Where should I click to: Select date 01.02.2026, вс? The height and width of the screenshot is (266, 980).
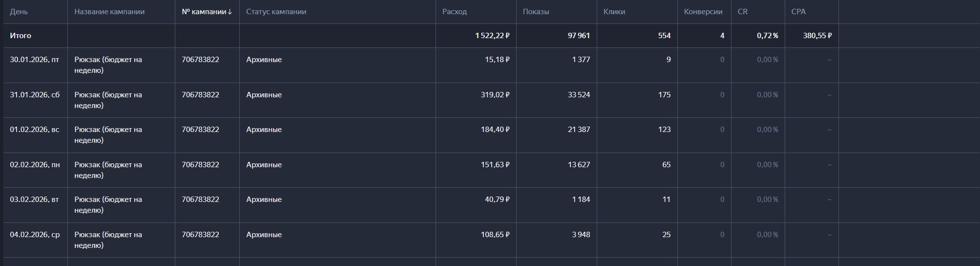[x=35, y=130]
